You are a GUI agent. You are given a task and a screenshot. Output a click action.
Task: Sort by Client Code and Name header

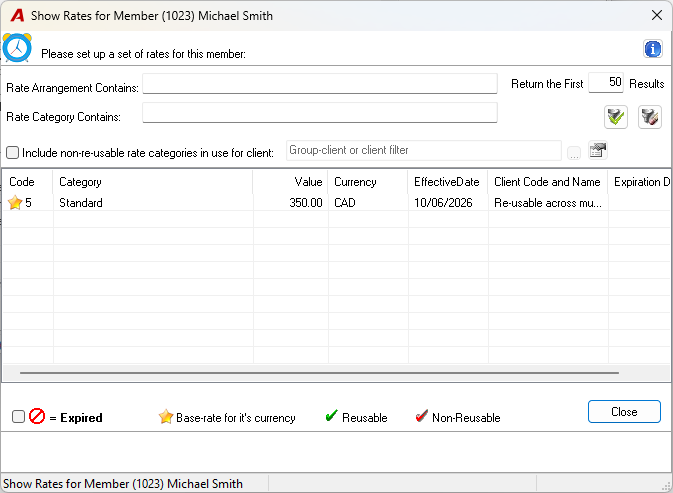548,182
